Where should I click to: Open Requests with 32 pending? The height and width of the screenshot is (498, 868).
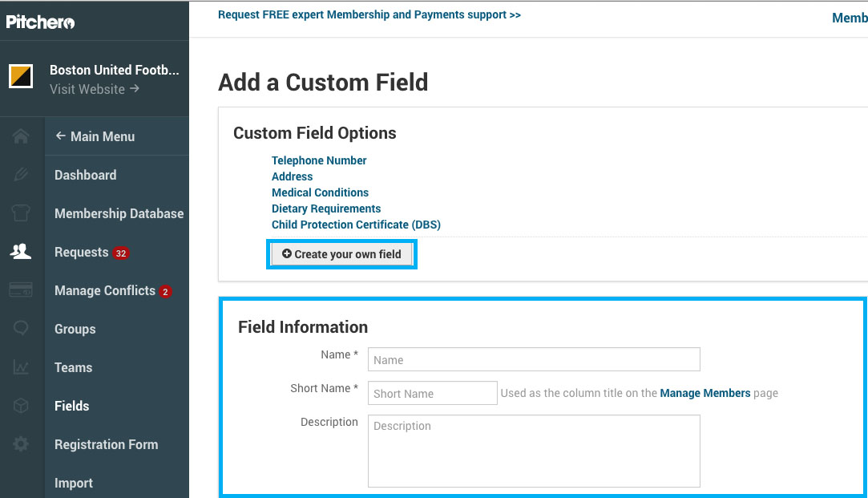pyautogui.click(x=82, y=252)
